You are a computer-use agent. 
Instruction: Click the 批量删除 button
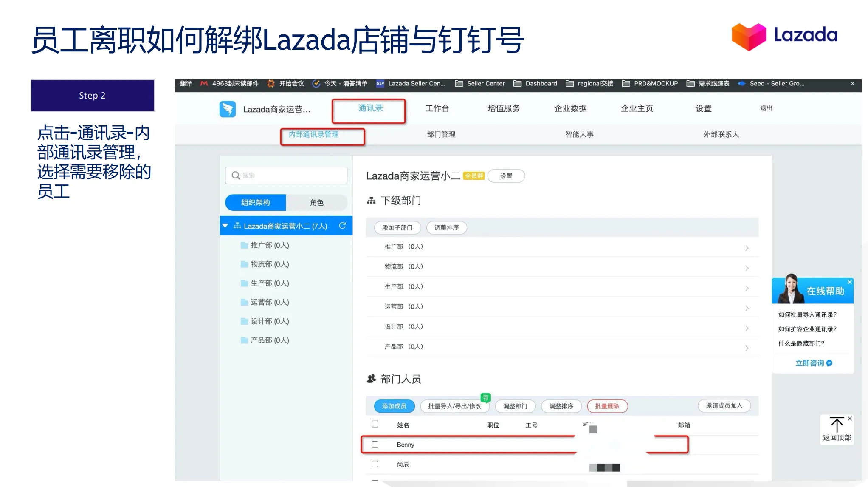coord(607,406)
